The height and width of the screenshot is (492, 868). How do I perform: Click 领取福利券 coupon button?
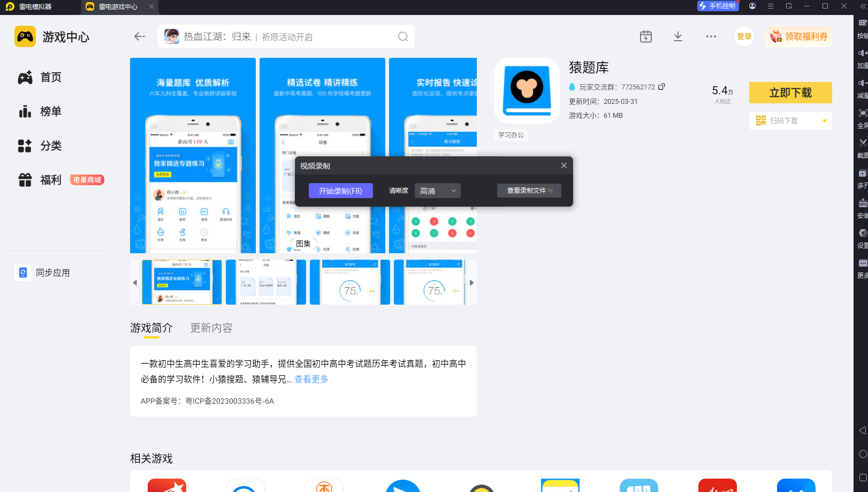[x=798, y=36]
